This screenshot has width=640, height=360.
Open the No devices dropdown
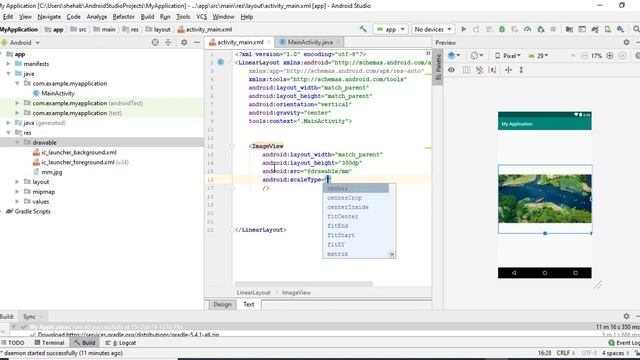(x=433, y=29)
